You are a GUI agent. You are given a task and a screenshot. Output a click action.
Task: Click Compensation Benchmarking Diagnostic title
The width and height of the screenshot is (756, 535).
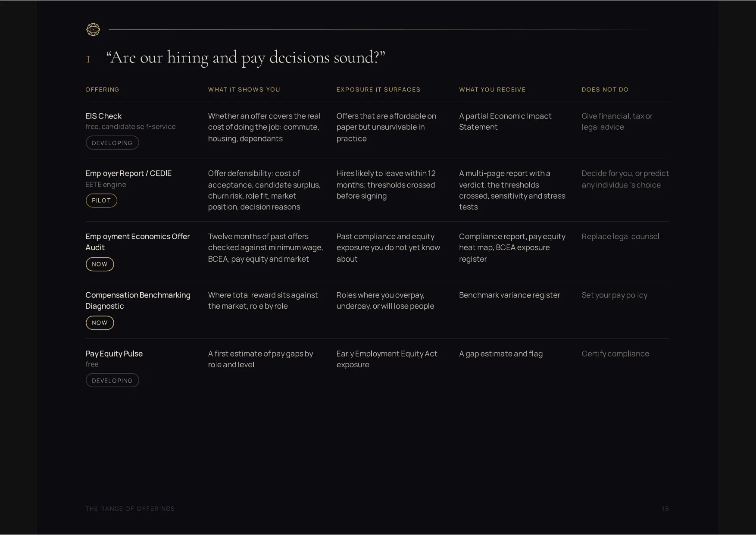pos(138,300)
